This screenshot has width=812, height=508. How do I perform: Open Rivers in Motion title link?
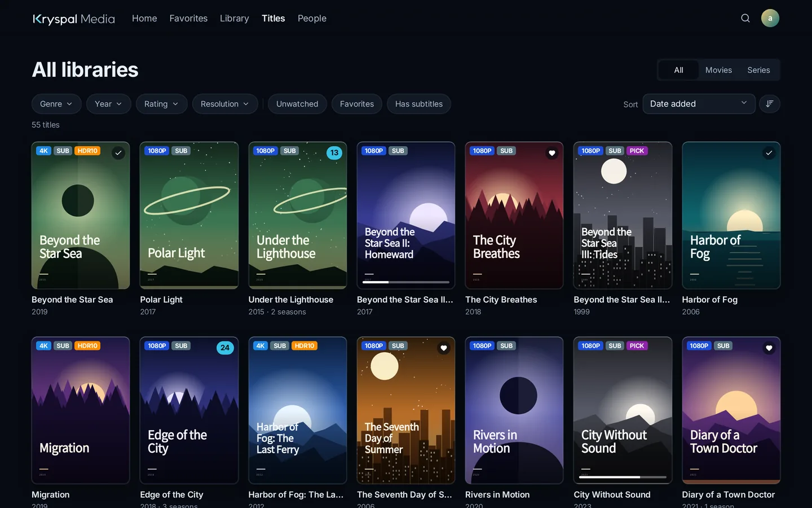click(497, 494)
